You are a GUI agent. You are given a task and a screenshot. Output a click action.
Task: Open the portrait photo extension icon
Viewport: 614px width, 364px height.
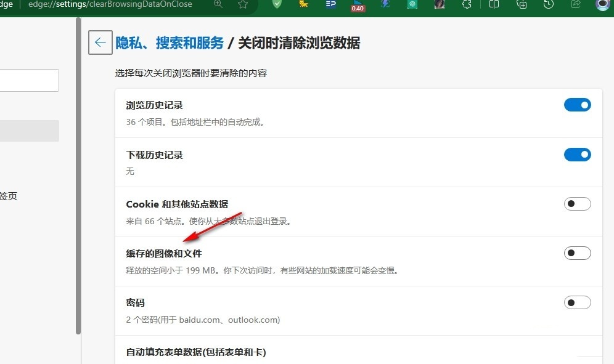440,4
